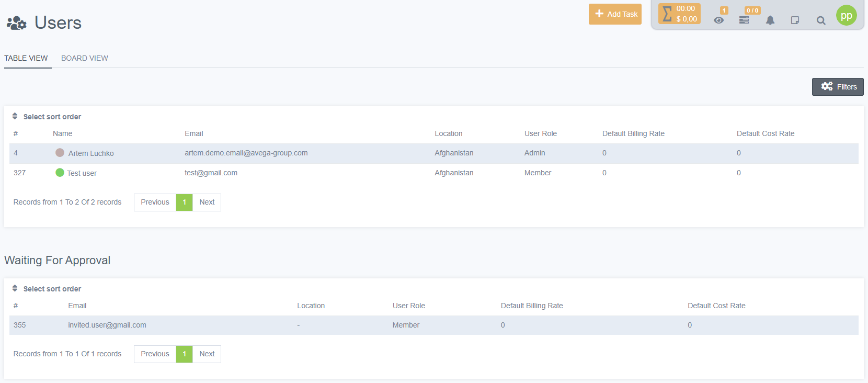Switch to Board View tab

click(x=85, y=58)
